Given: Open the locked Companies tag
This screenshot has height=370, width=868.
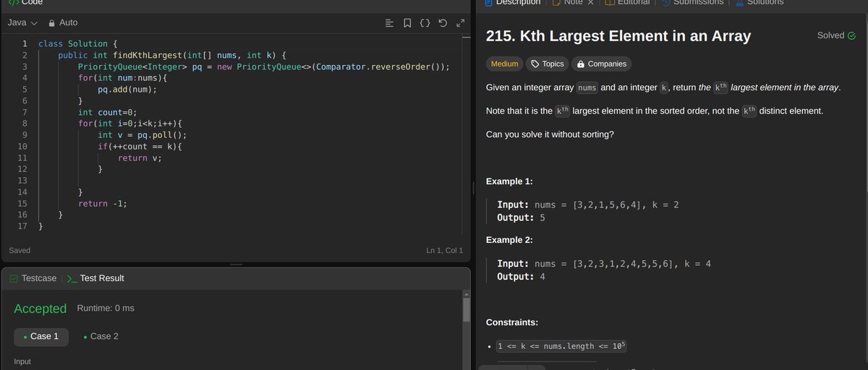Looking at the screenshot, I should pos(600,64).
